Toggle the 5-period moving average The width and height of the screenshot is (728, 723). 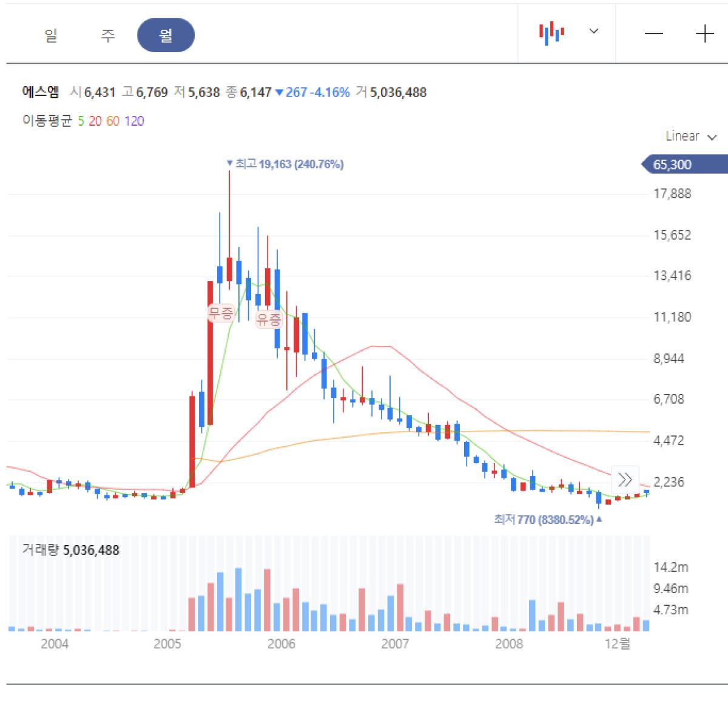[x=81, y=121]
